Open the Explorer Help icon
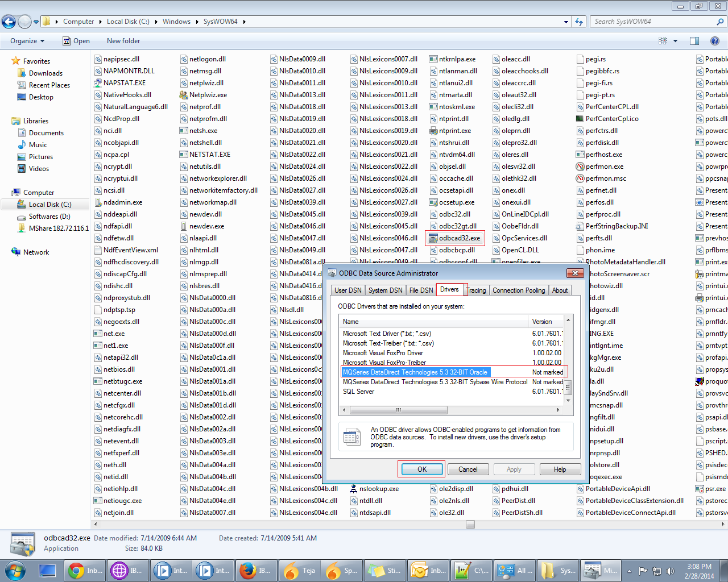Viewport: 728px width, 582px height. pos(715,41)
